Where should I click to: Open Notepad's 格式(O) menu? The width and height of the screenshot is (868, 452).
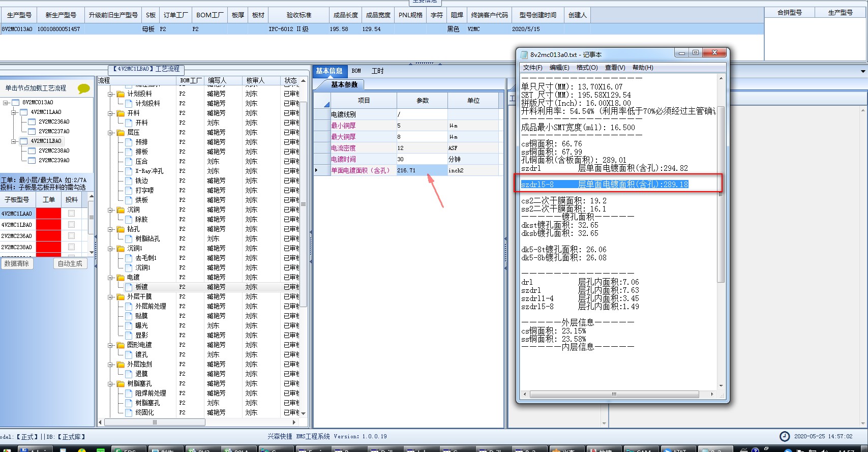click(x=587, y=68)
